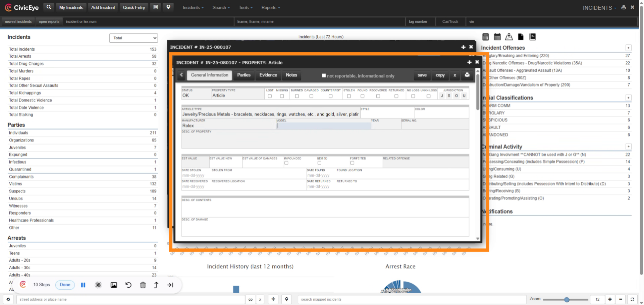Expand the Incident Offenses section
644x305 pixels.
[628, 48]
